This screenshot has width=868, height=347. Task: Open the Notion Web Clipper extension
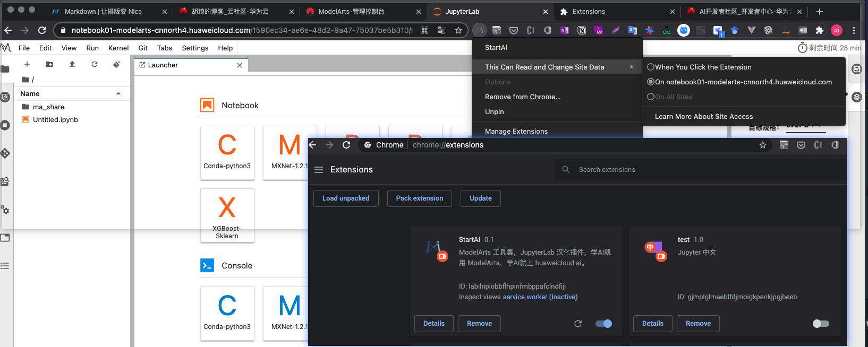pos(582,30)
